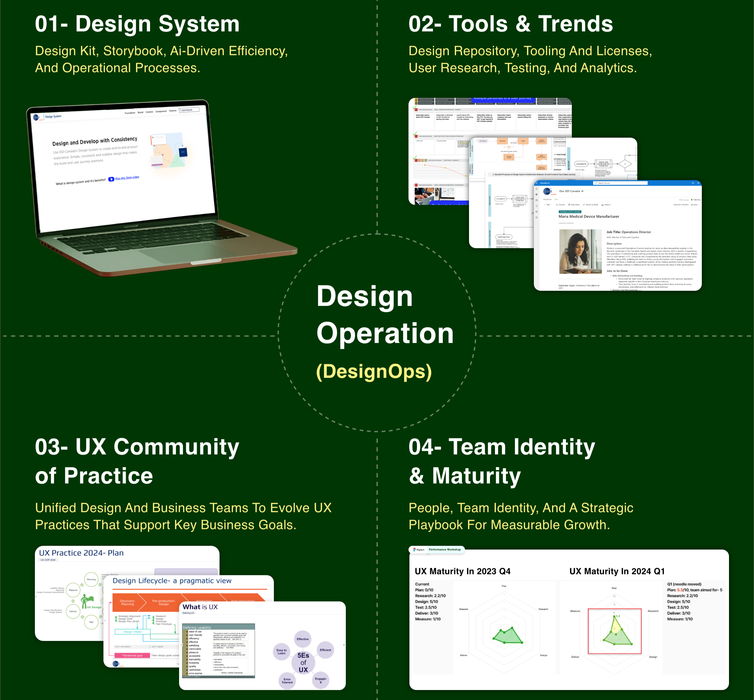754x700 pixels.
Task: Open 'Play this 3min video' link
Action: tap(127, 178)
